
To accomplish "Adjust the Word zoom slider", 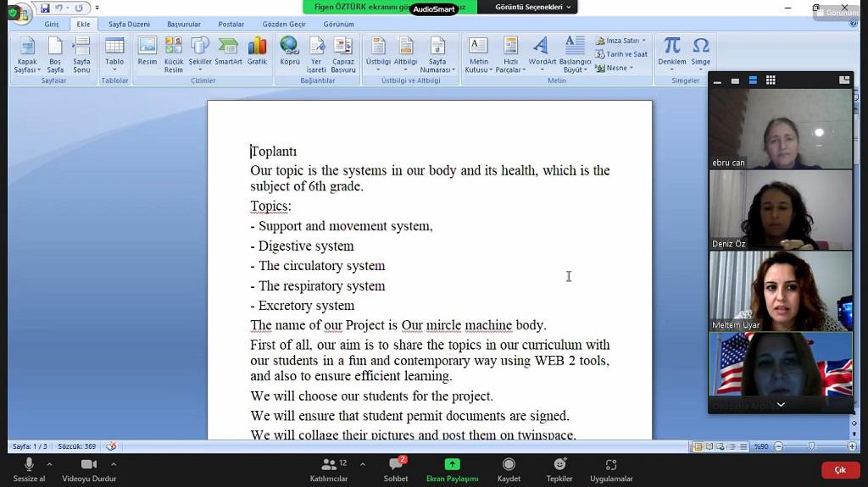I will pyautogui.click(x=811, y=446).
